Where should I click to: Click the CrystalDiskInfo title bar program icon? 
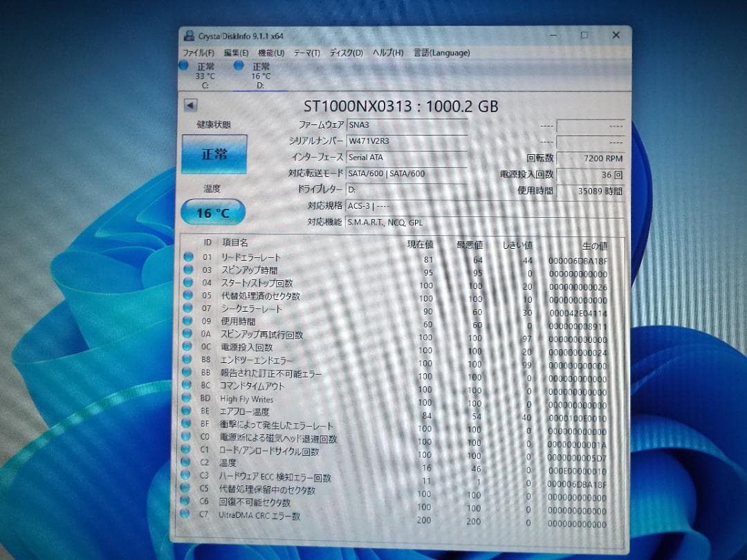click(188, 35)
